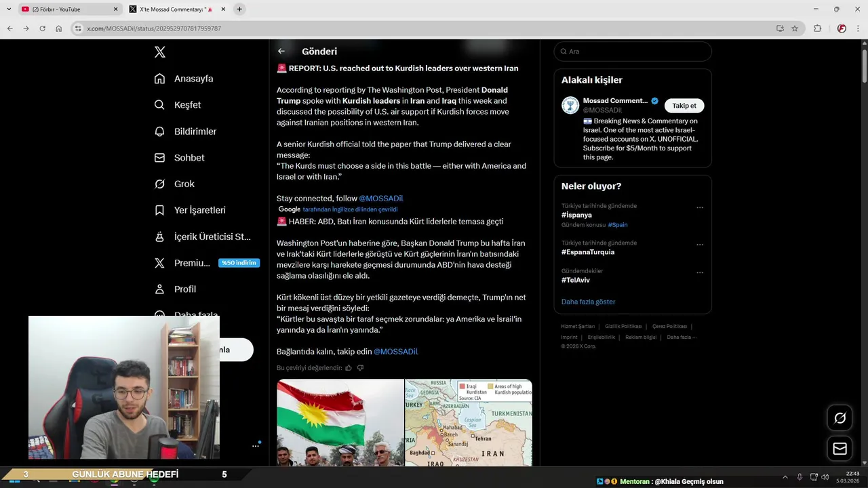Image resolution: width=868 pixels, height=488 pixels.
Task: Bookmark this page with the star
Action: [x=795, y=28]
